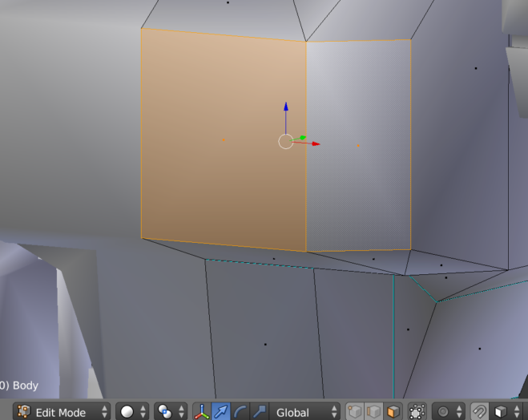Image resolution: width=528 pixels, height=420 pixels.
Task: Click the white manipulator center circle
Action: [286, 142]
